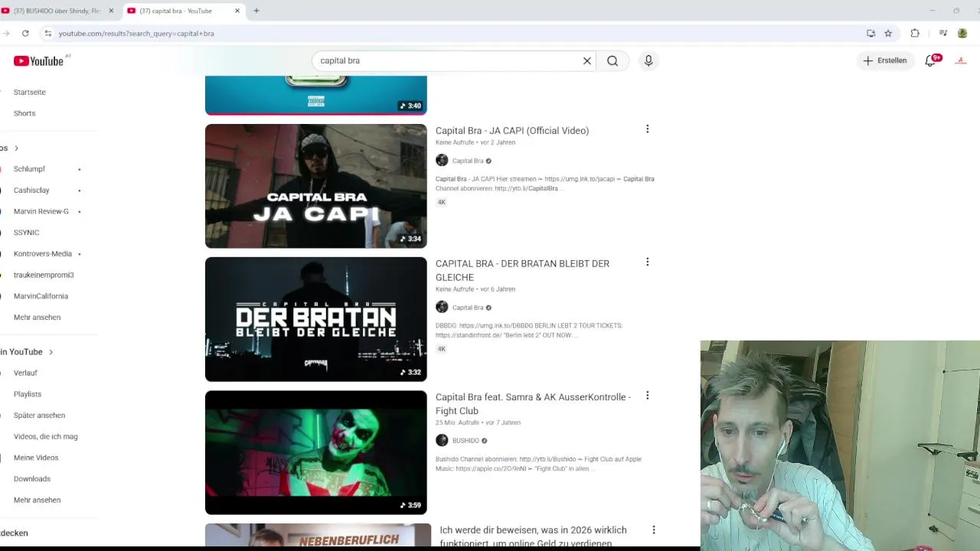Click the Capital Bra channel avatar under JA CAPI
Screen dimensions: 980x551
442,160
